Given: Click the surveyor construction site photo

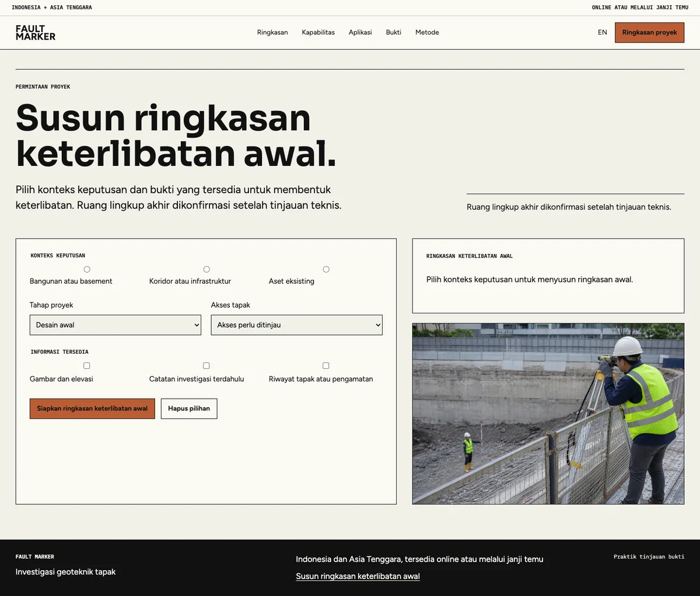Looking at the screenshot, I should click(x=548, y=414).
